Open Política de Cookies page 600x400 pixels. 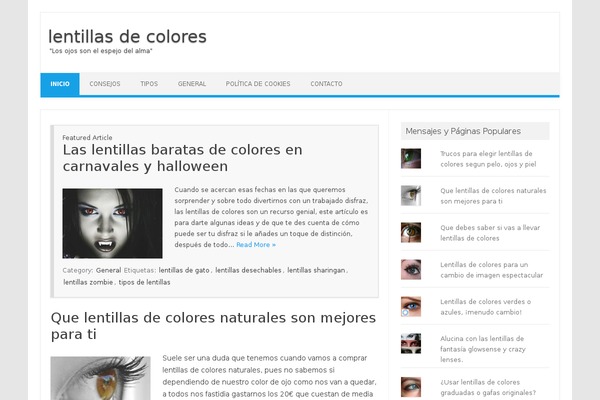coord(258,84)
